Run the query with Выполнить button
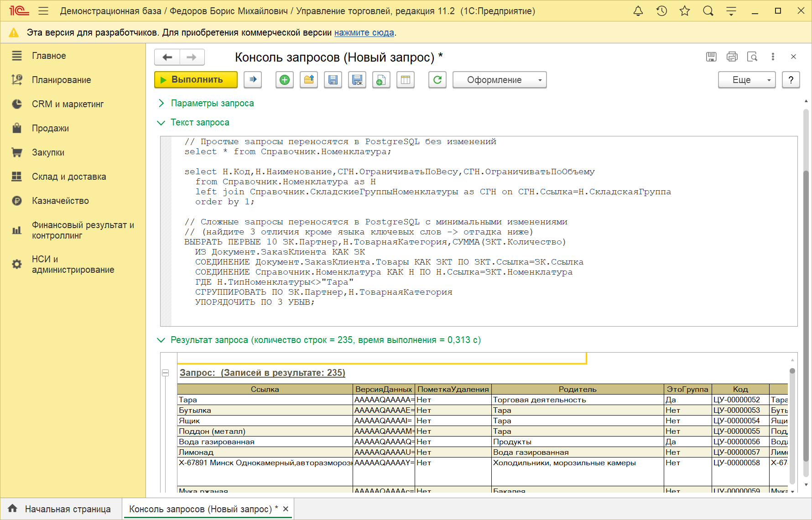Screen dimensions: 812x520 [x=195, y=80]
